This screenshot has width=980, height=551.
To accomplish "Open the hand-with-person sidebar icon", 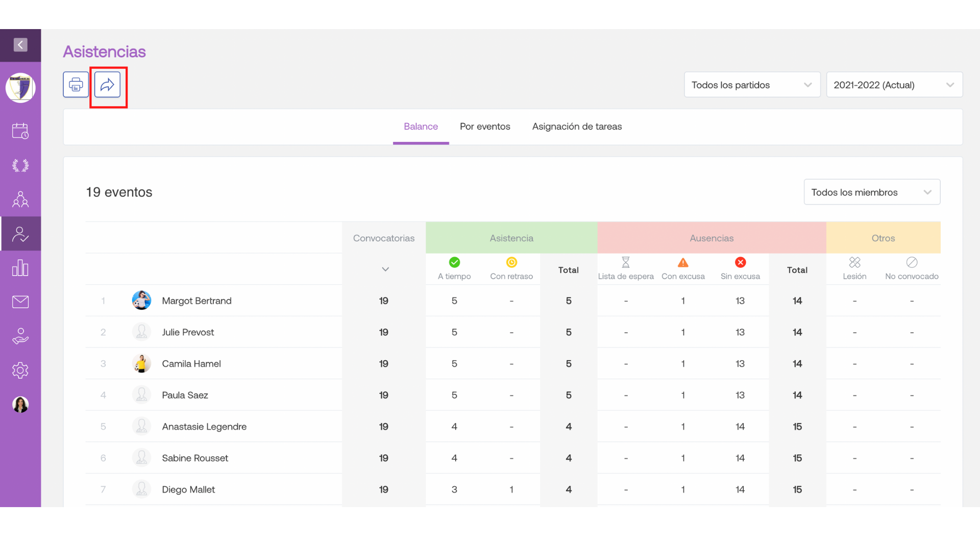I will 20,336.
